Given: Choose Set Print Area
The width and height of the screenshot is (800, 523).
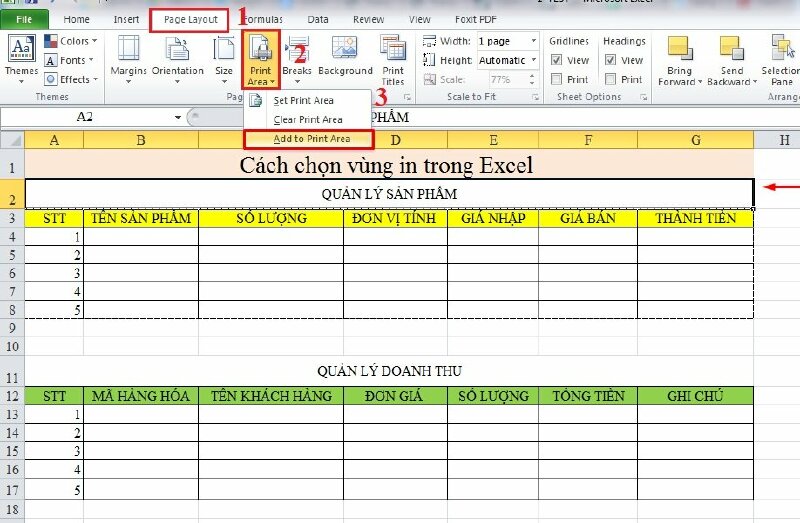Looking at the screenshot, I should [x=308, y=101].
